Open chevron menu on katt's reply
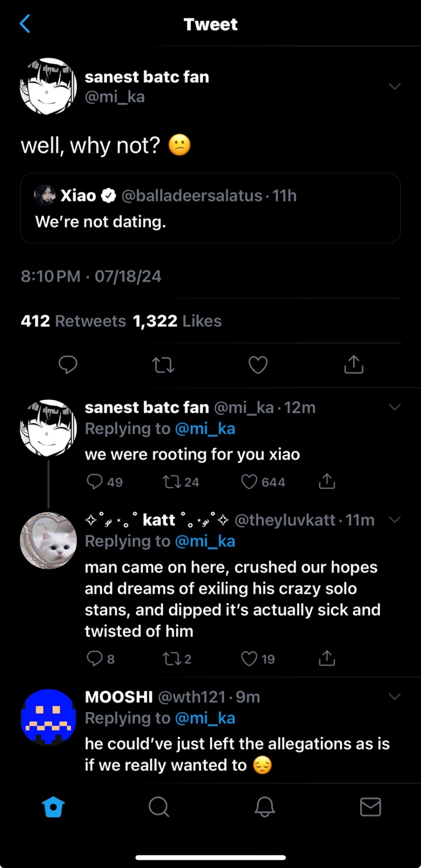Image resolution: width=421 pixels, height=868 pixels. (x=394, y=519)
